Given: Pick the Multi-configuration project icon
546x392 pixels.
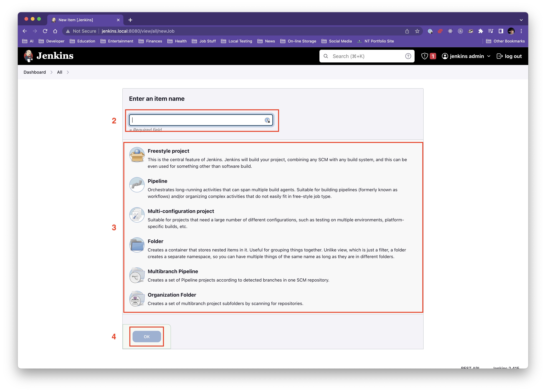Looking at the screenshot, I should [x=137, y=215].
